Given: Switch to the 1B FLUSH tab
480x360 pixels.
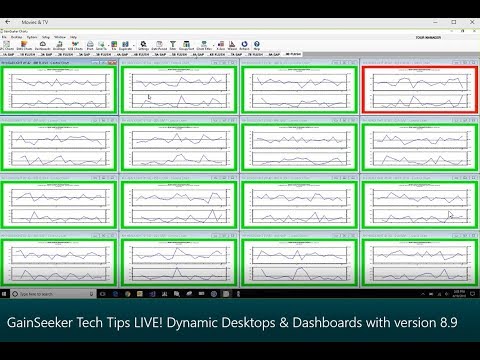Looking at the screenshot, I should click(27, 54).
